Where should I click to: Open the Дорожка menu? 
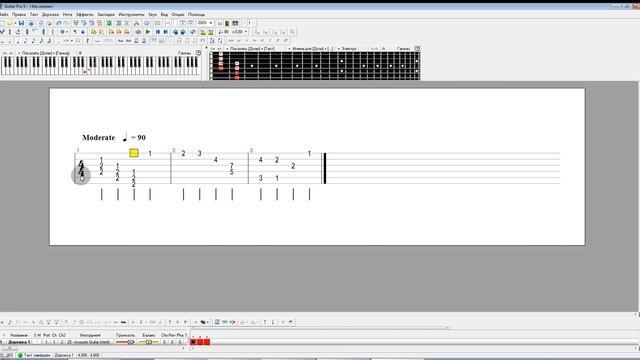(x=50, y=14)
